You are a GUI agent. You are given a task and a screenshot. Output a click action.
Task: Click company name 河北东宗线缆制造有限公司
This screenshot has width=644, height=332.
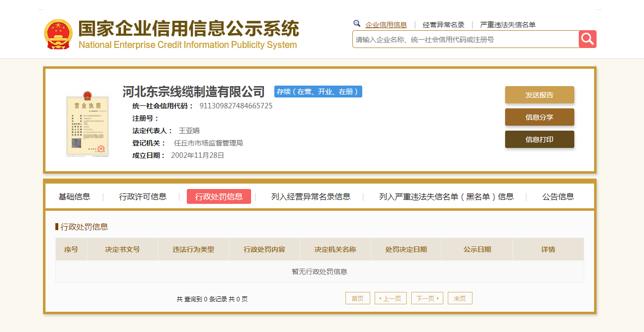click(194, 92)
